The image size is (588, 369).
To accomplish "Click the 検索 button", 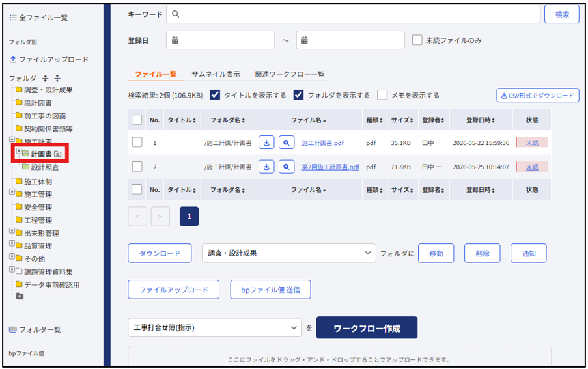I will (x=562, y=14).
